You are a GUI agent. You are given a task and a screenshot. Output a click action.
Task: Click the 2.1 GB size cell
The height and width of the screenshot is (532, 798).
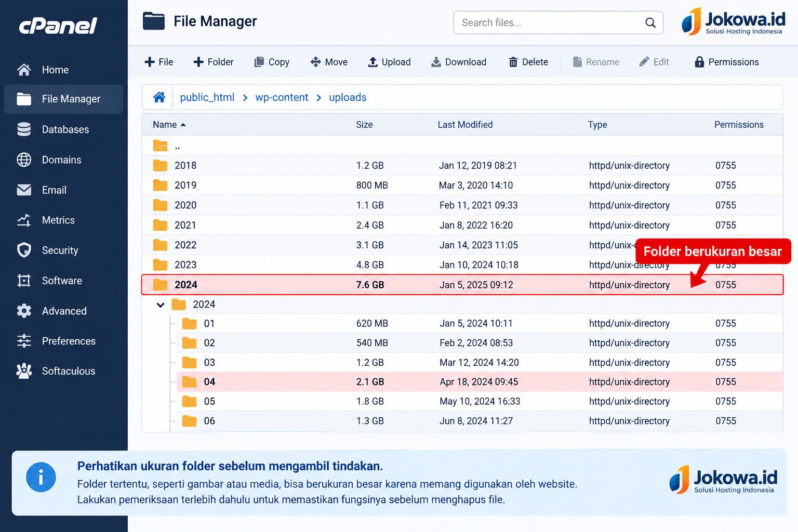click(x=370, y=382)
